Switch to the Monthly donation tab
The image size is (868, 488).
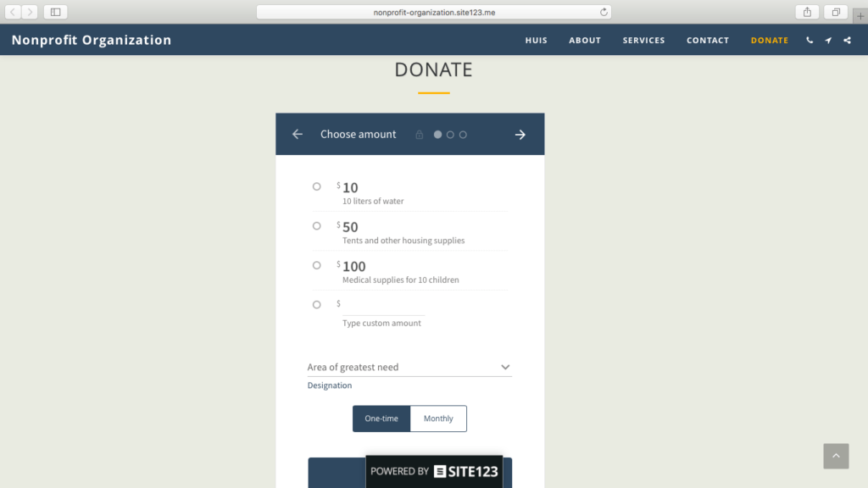coord(438,418)
